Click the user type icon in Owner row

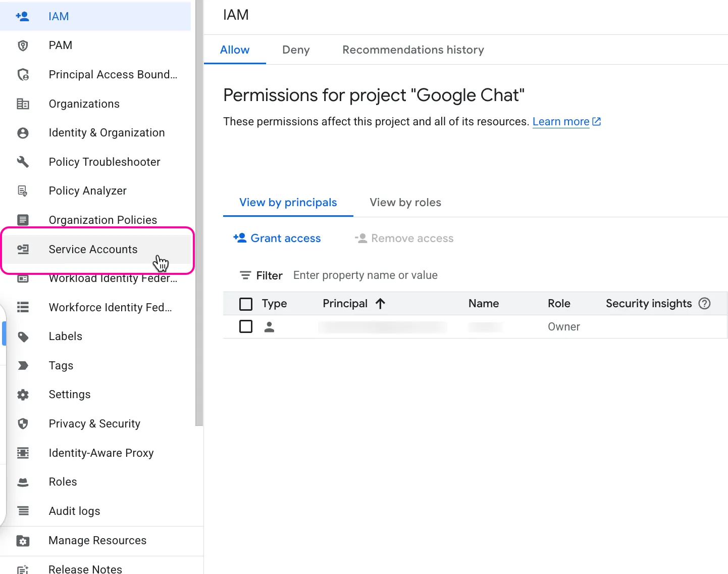270,327
